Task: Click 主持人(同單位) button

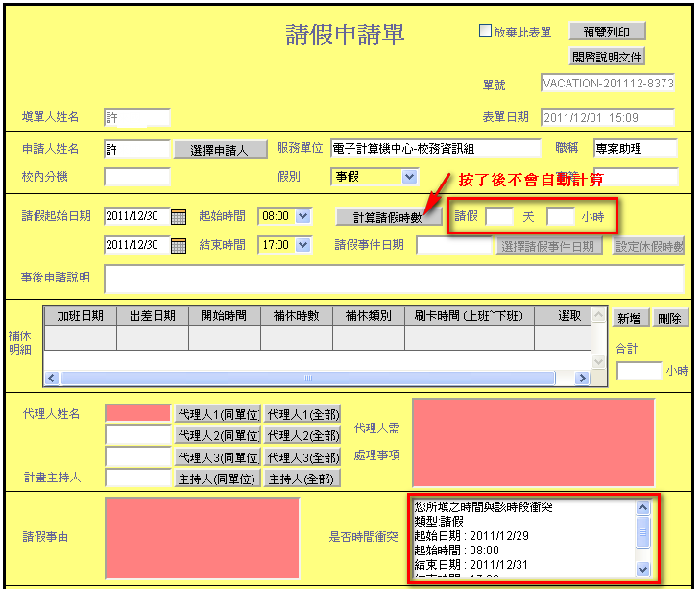Action: click(x=217, y=479)
